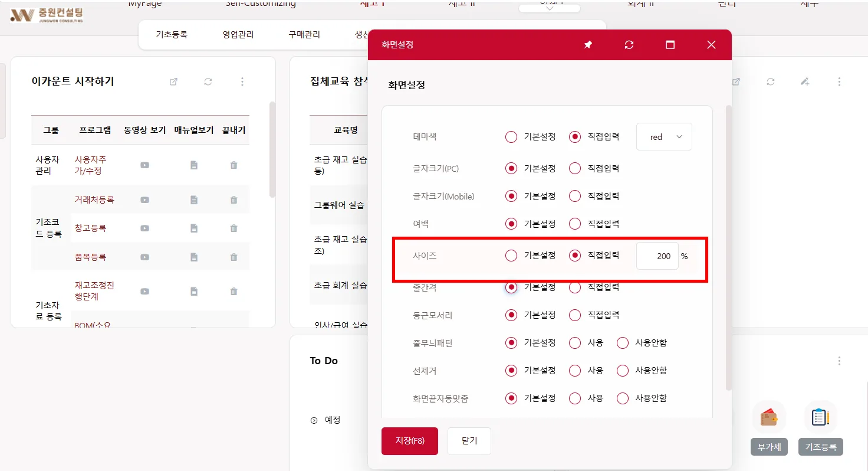Click refresh icon in 화면설정 dialog header

click(x=629, y=45)
